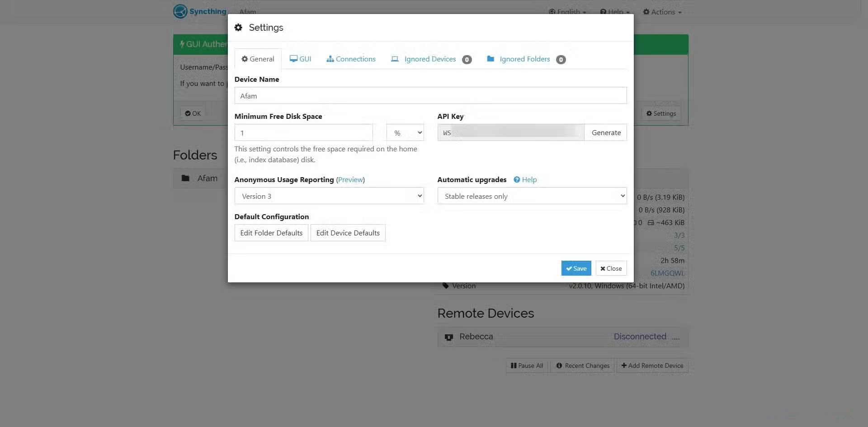
Task: Click the folder icon next to Afam
Action: click(185, 178)
